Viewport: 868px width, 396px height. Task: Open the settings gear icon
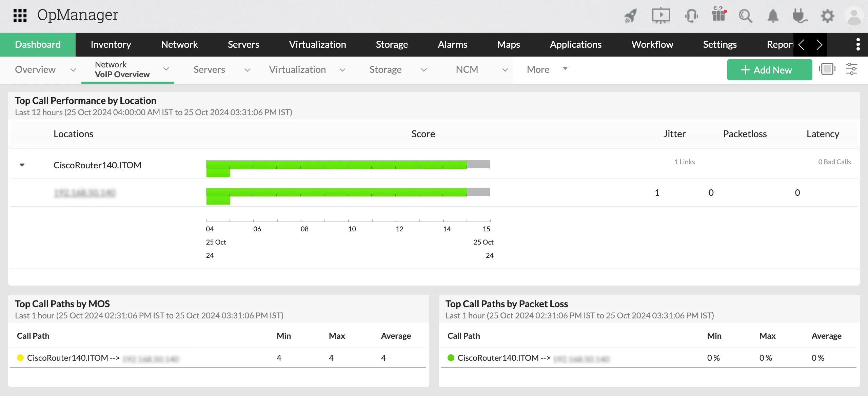(x=827, y=16)
